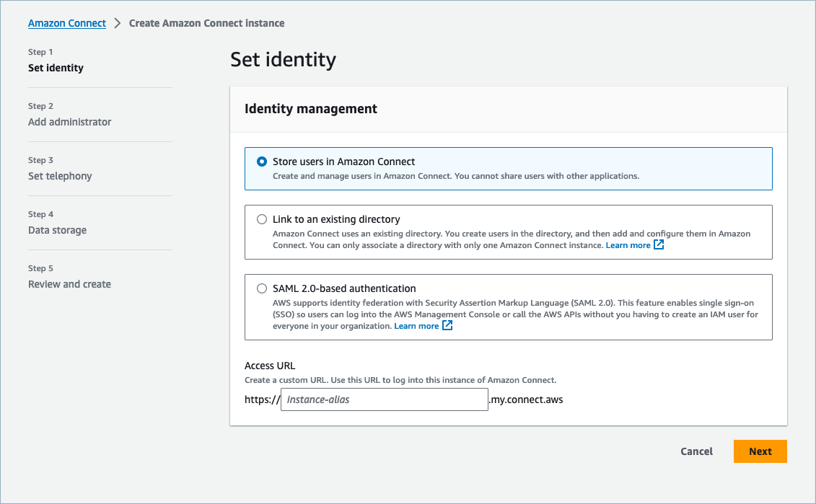Click the external link icon in SAML section

coord(447,325)
